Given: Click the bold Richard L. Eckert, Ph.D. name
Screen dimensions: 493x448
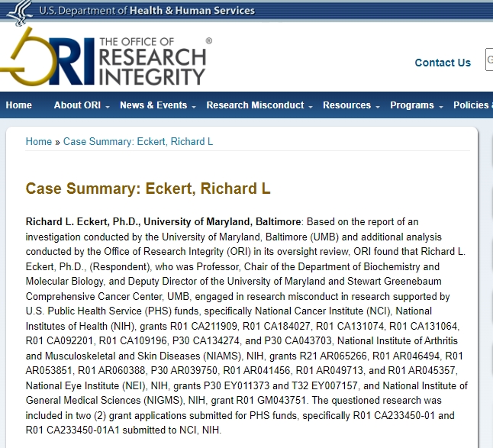Looking at the screenshot, I should coord(82,222).
